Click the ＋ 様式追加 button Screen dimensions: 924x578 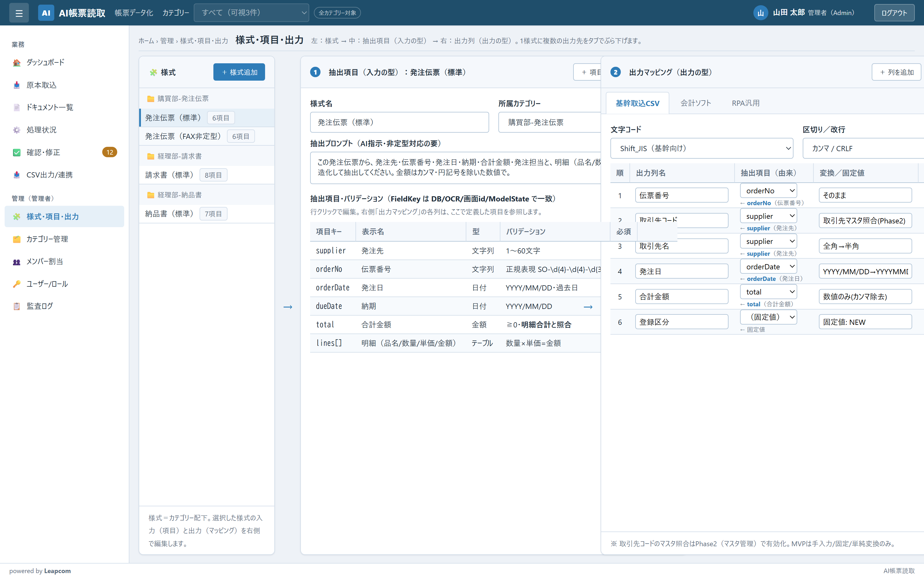[239, 72]
